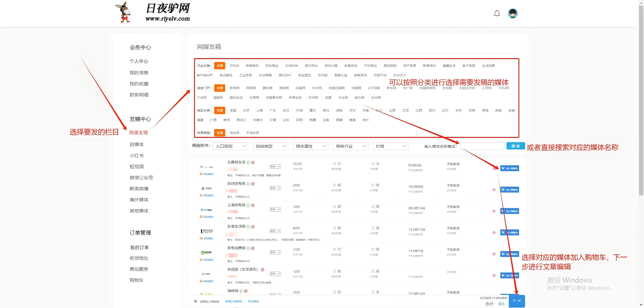Open 个人中心 in the sidebar

[x=139, y=61]
